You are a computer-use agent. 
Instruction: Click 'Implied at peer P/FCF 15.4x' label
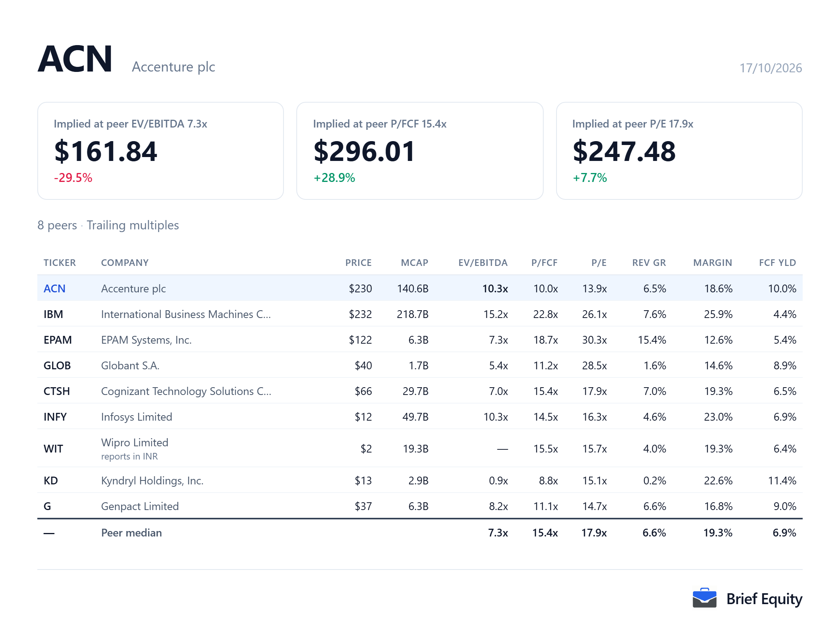pyautogui.click(x=380, y=124)
